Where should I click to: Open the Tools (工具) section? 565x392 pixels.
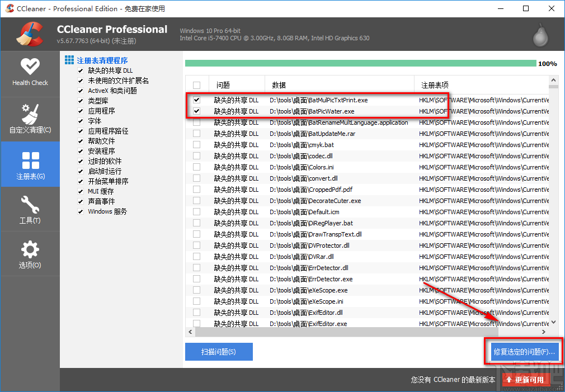pos(30,209)
